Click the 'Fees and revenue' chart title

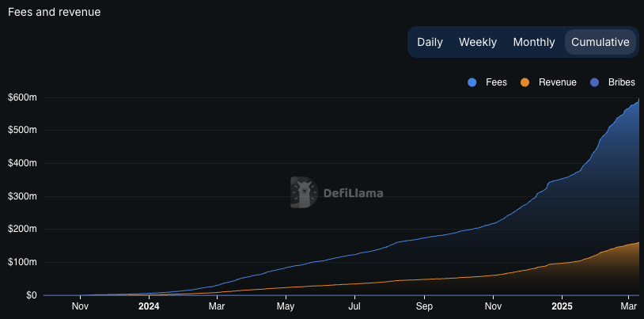pyautogui.click(x=54, y=12)
